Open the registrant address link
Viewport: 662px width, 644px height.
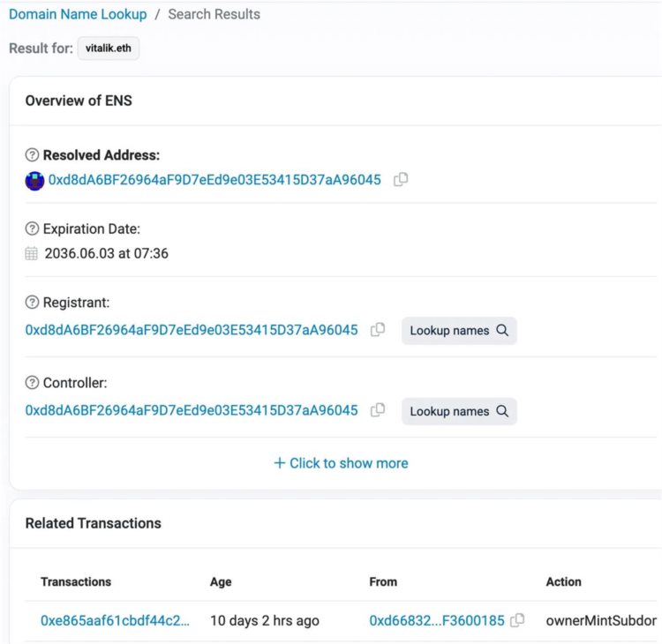(x=192, y=330)
